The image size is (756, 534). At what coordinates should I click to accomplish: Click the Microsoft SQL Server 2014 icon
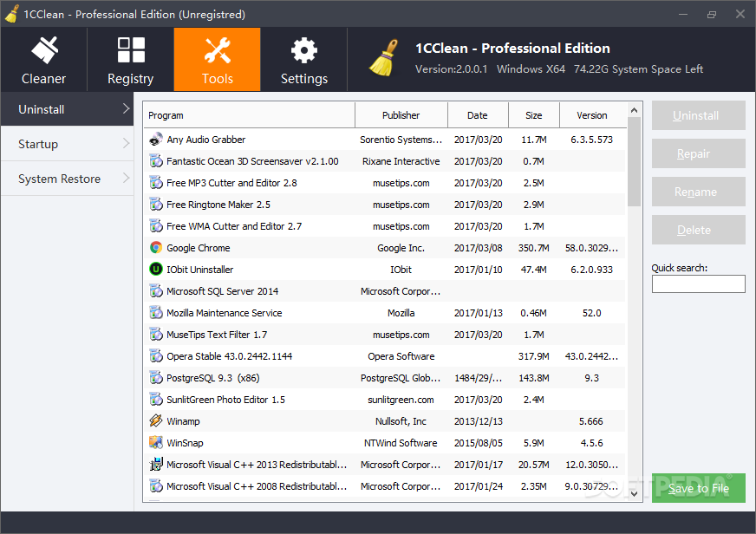(156, 291)
